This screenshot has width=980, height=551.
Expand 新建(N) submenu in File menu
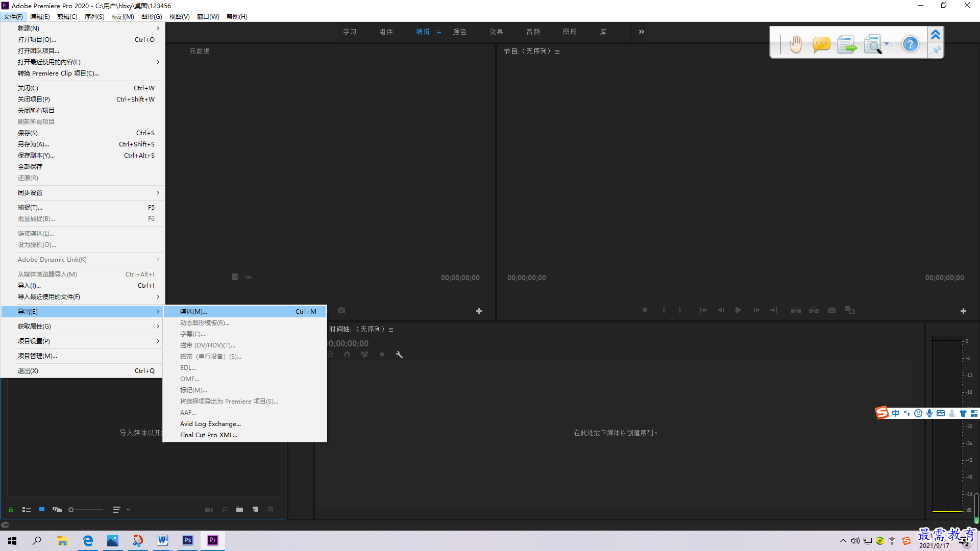(83, 28)
